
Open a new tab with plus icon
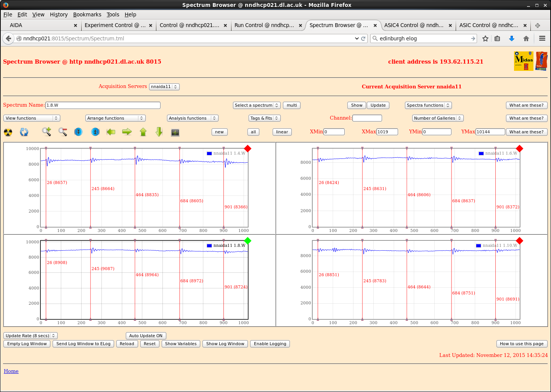(x=538, y=26)
